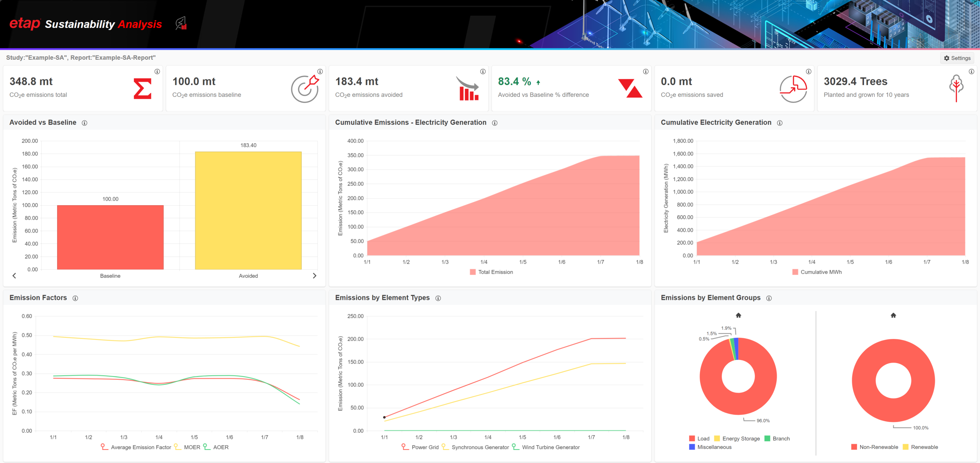Image resolution: width=980 pixels, height=463 pixels.
Task: Toggle the Miscellaneous legend in Element Groups
Action: coord(713,447)
